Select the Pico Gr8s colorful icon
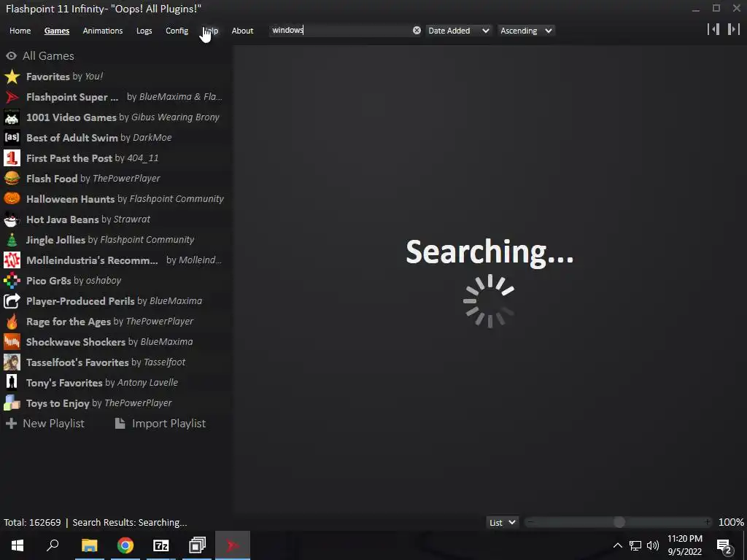This screenshot has height=560, width=747. [x=12, y=281]
